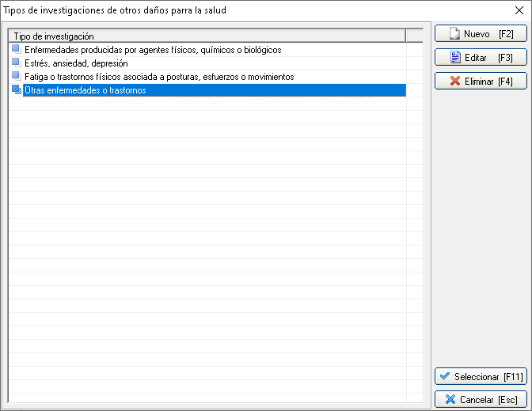Click the blue icon beside "Enfermedades producidas por agentes"

[x=17, y=49]
